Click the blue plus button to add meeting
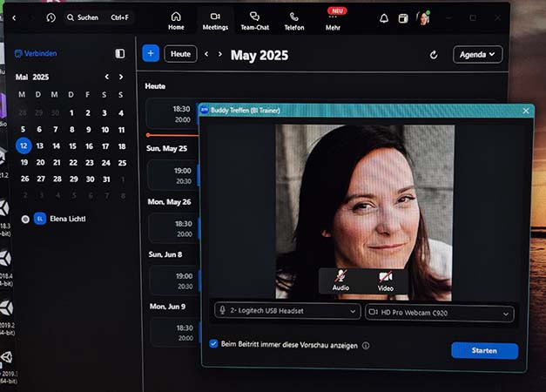546x392 pixels. (150, 54)
